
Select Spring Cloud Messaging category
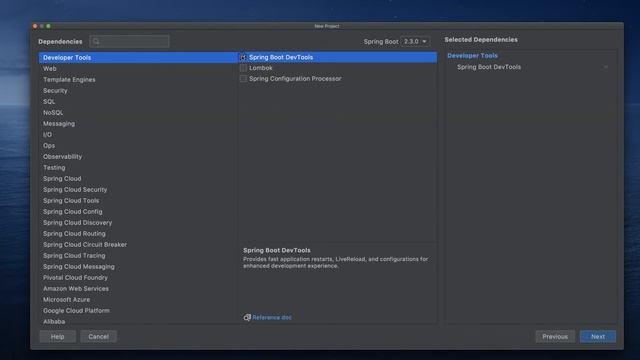click(138, 267)
